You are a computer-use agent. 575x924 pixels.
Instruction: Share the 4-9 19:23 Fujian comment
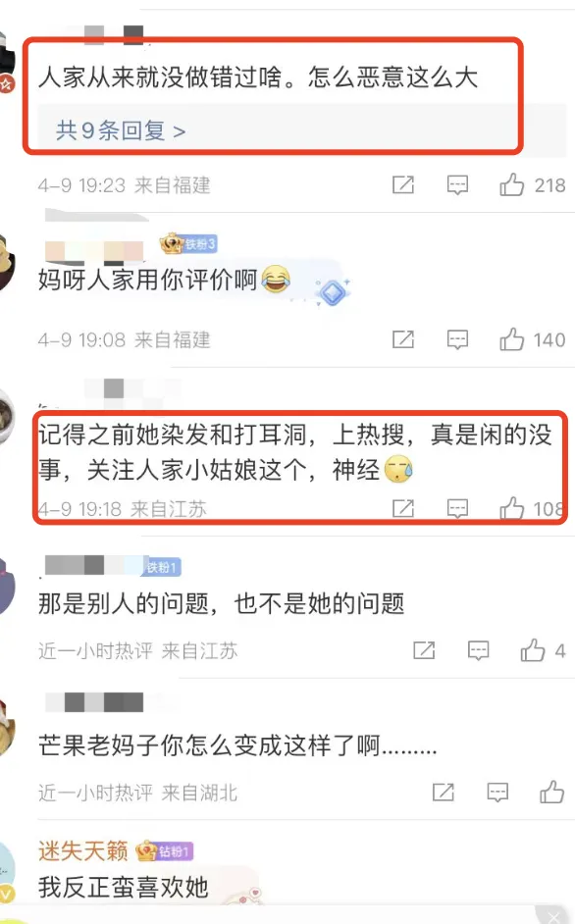click(403, 185)
